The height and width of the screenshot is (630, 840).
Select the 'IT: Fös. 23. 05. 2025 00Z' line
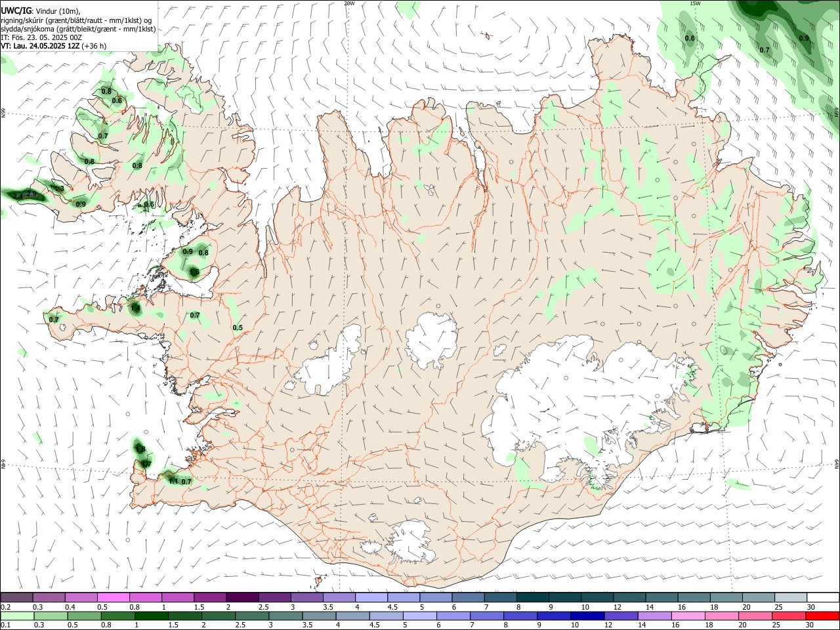(x=41, y=37)
